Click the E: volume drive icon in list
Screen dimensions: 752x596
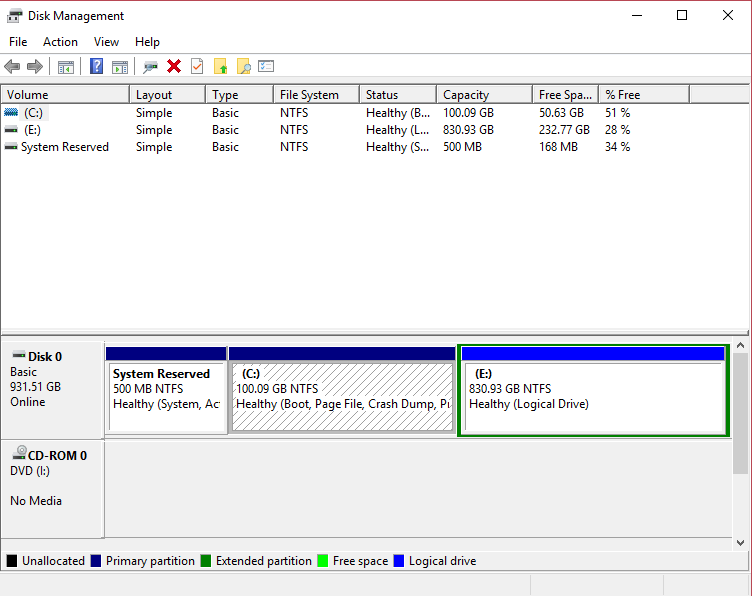(11, 129)
